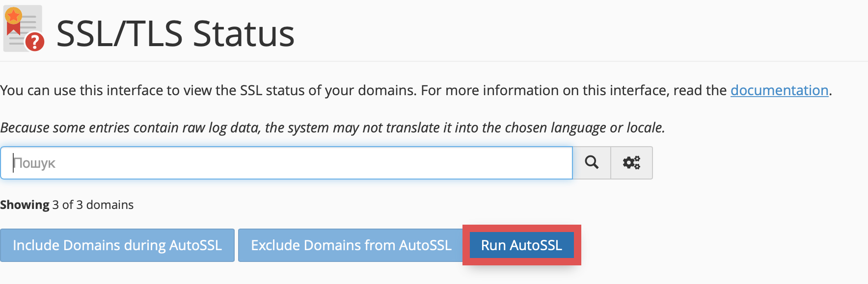The width and height of the screenshot is (868, 284).
Task: Click the red question mark badge
Action: 35,42
